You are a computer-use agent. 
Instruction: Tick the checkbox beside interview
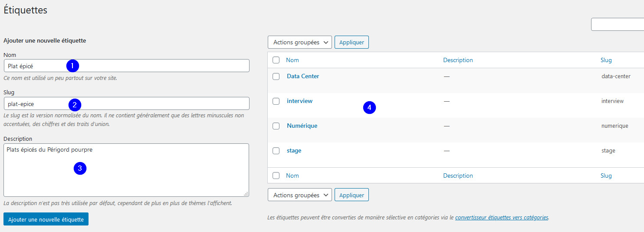pos(276,101)
